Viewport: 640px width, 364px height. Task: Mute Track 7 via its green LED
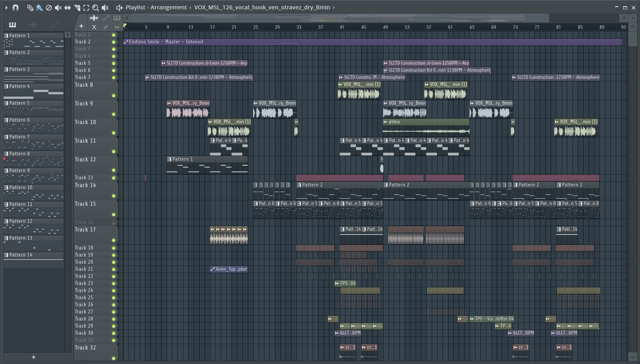(114, 78)
